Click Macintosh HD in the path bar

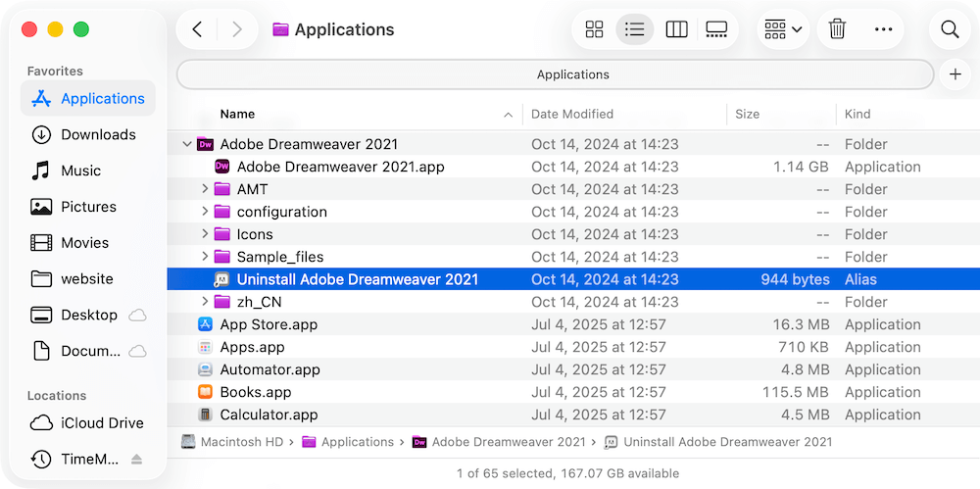click(x=232, y=442)
